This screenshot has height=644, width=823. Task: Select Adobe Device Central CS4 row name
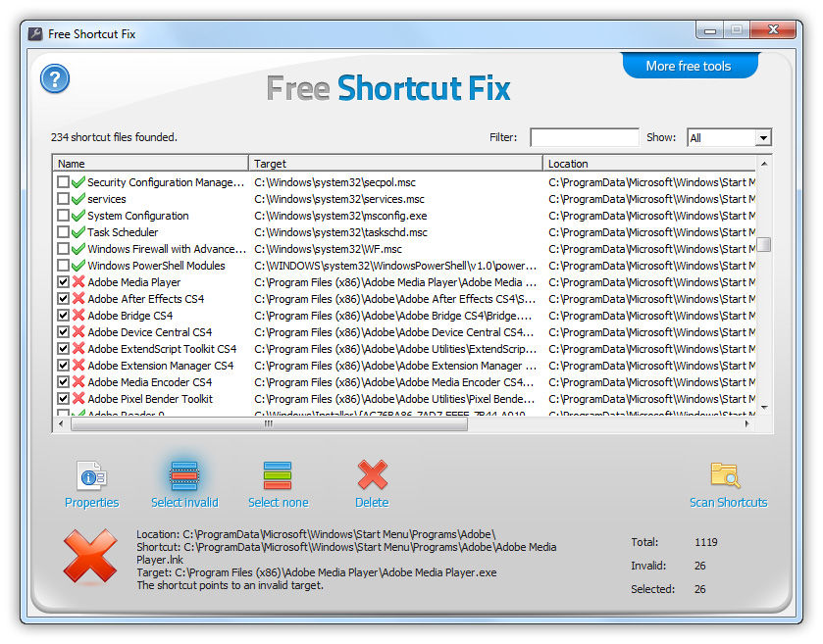(x=149, y=332)
